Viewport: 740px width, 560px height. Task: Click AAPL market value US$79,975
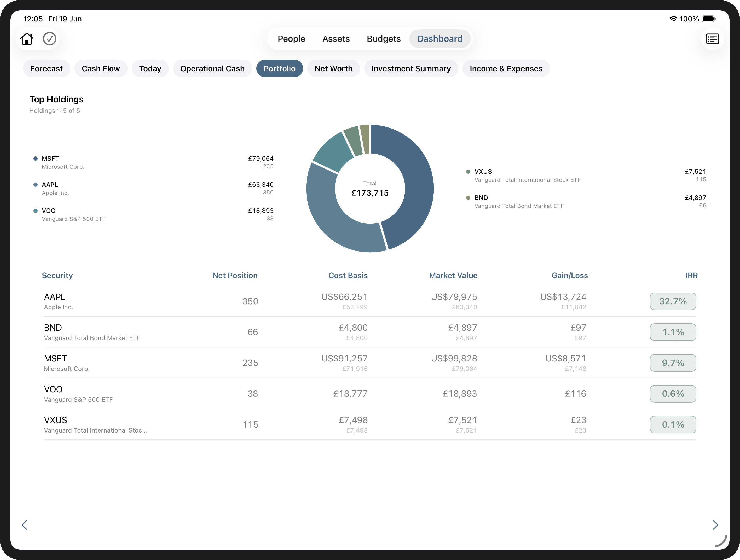(x=454, y=297)
